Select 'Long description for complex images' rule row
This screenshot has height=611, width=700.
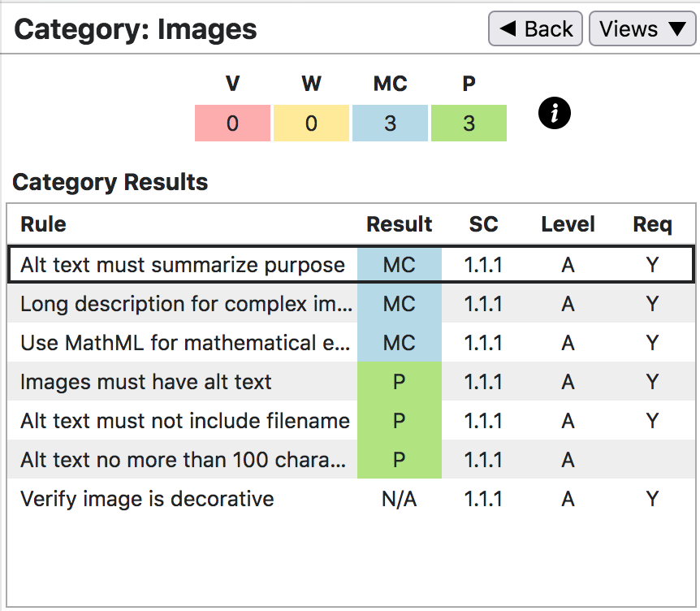187,304
